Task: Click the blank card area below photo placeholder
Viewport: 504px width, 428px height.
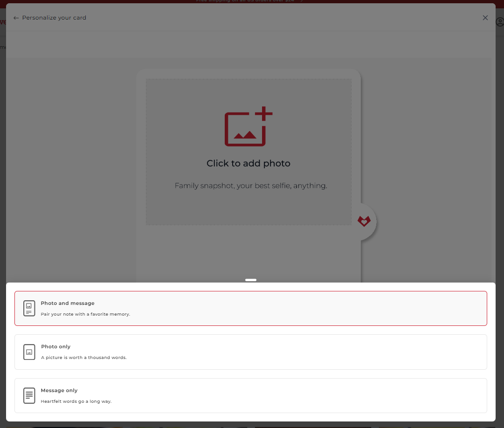Action: (x=248, y=254)
